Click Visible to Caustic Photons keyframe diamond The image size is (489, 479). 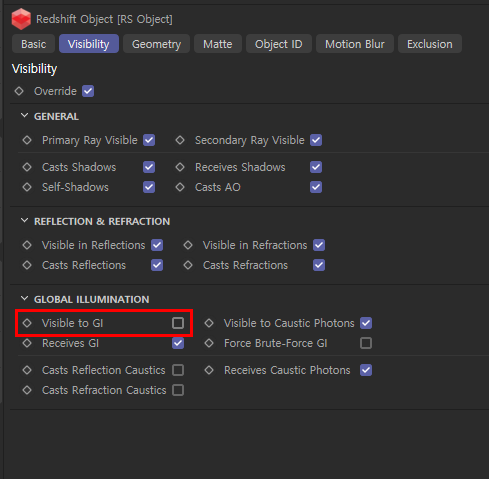(x=209, y=323)
